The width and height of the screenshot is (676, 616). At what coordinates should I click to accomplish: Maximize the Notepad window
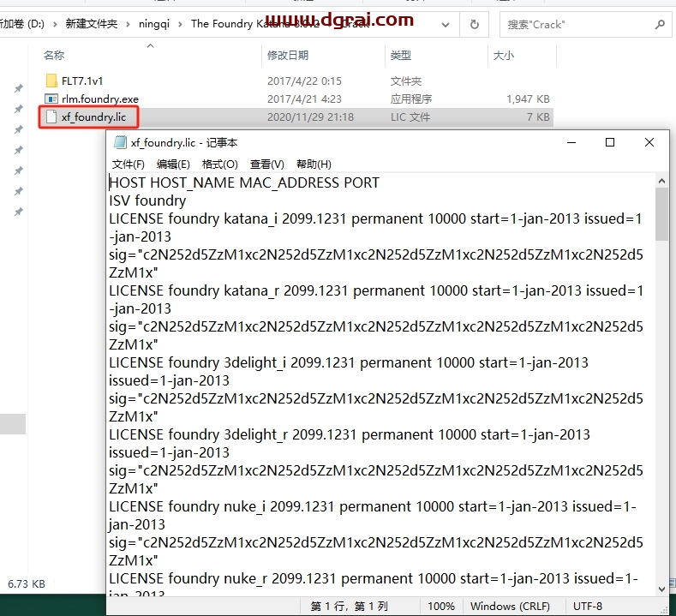(610, 142)
